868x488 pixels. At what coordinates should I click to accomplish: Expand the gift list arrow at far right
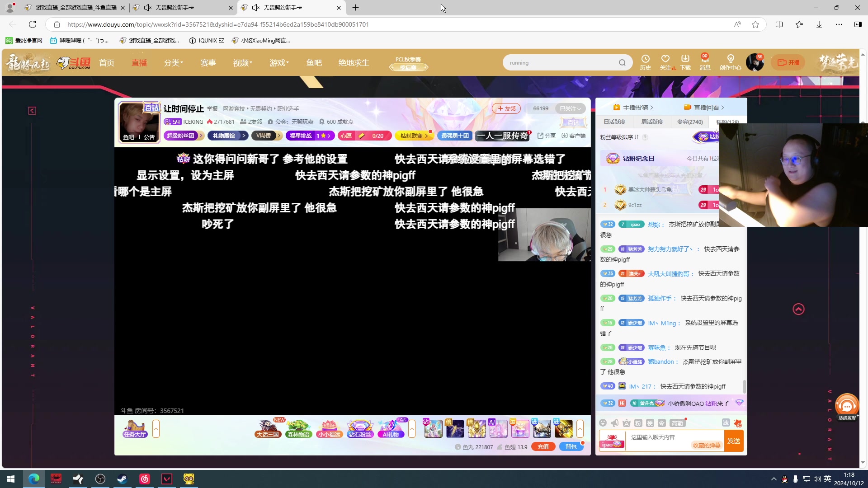[580, 429]
